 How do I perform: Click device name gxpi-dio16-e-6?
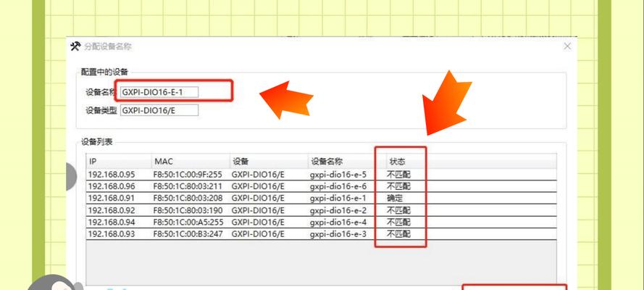pos(338,186)
